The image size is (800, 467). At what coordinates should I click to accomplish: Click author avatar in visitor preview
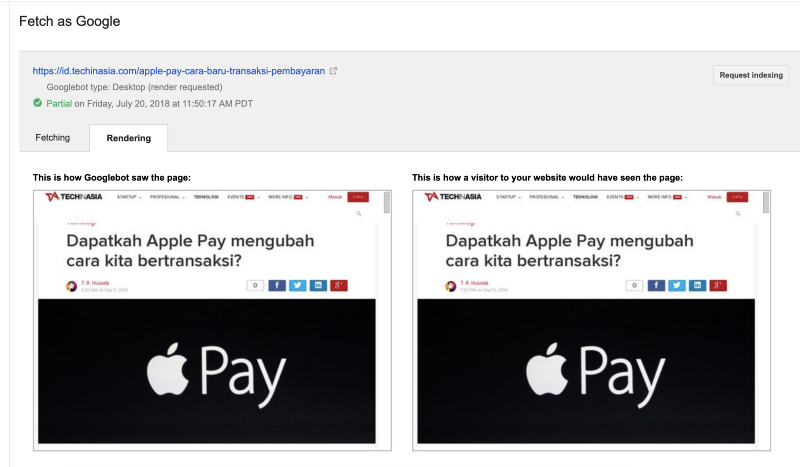click(x=451, y=286)
